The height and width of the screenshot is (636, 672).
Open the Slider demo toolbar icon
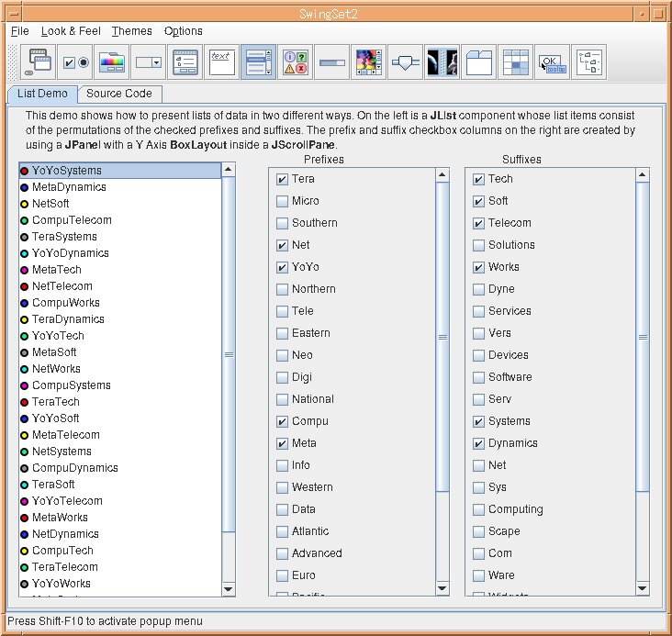point(405,62)
